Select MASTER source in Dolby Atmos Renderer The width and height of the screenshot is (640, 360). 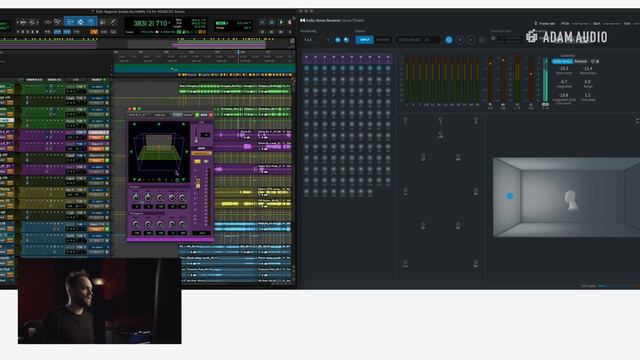click(382, 40)
